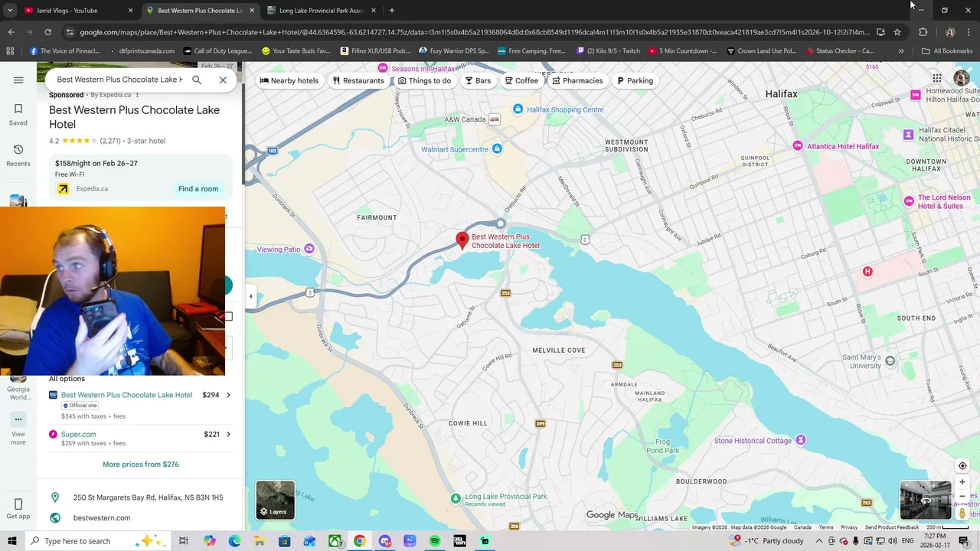The image size is (980, 551).
Task: Open the Layers satellite thumbnail
Action: tap(276, 500)
